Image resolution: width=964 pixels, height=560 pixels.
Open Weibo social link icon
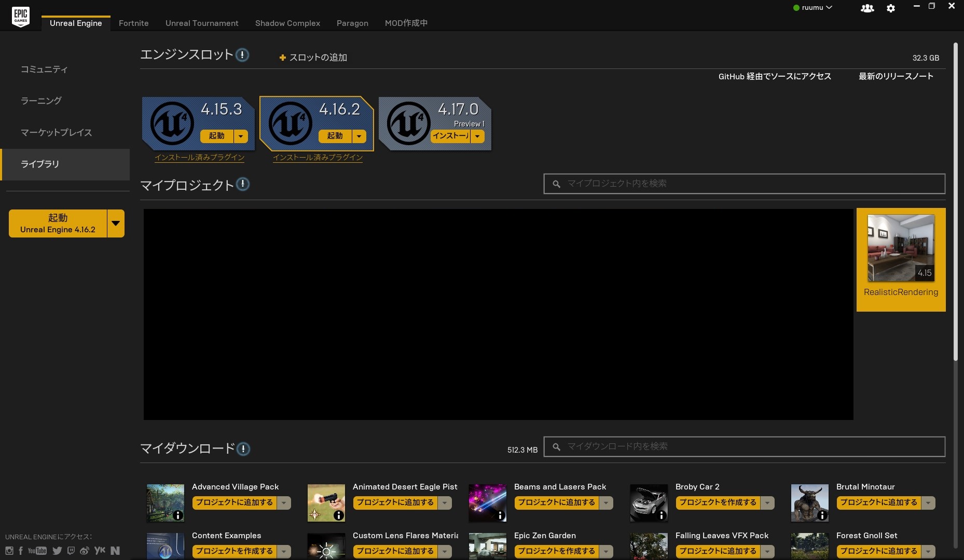tap(85, 551)
